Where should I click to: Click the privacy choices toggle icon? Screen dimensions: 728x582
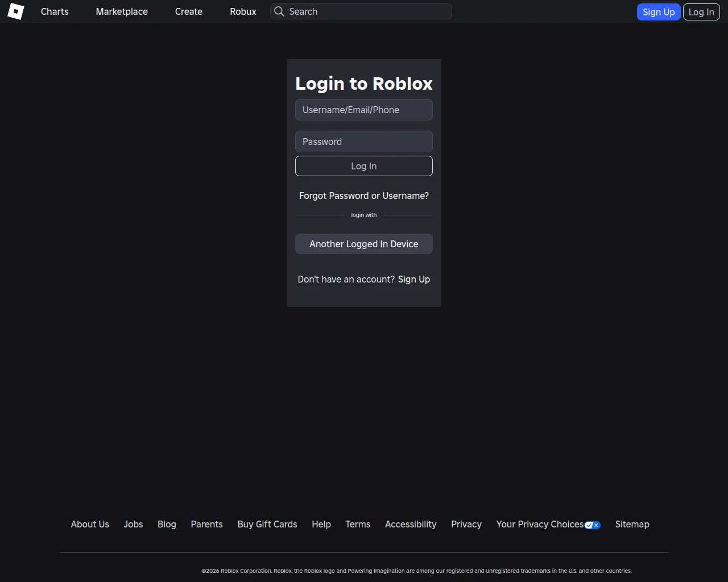pos(593,525)
